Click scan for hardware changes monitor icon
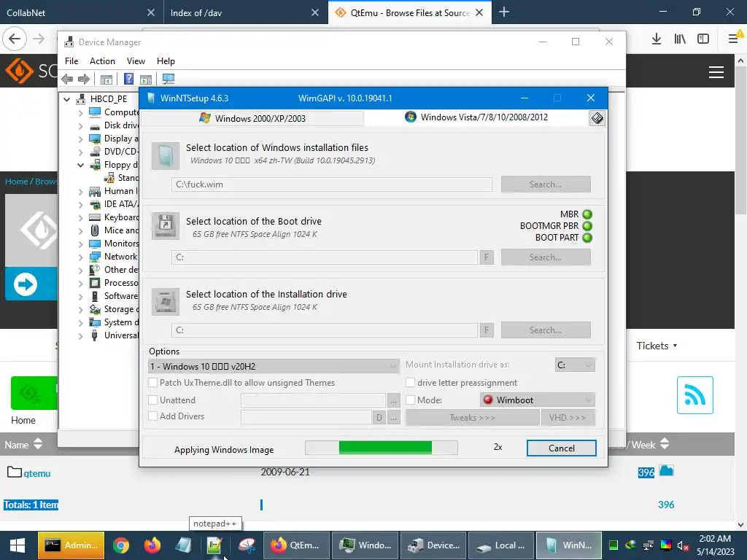 (x=169, y=79)
